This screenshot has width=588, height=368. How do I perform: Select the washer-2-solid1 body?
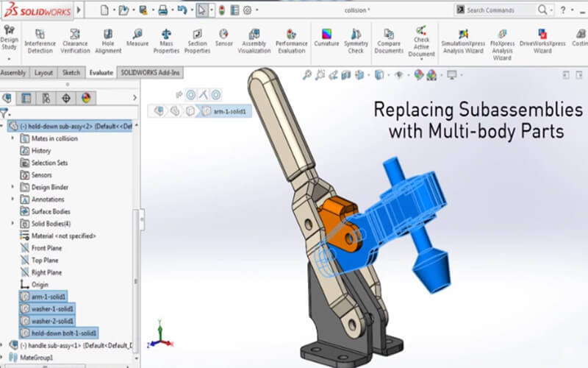pos(47,321)
